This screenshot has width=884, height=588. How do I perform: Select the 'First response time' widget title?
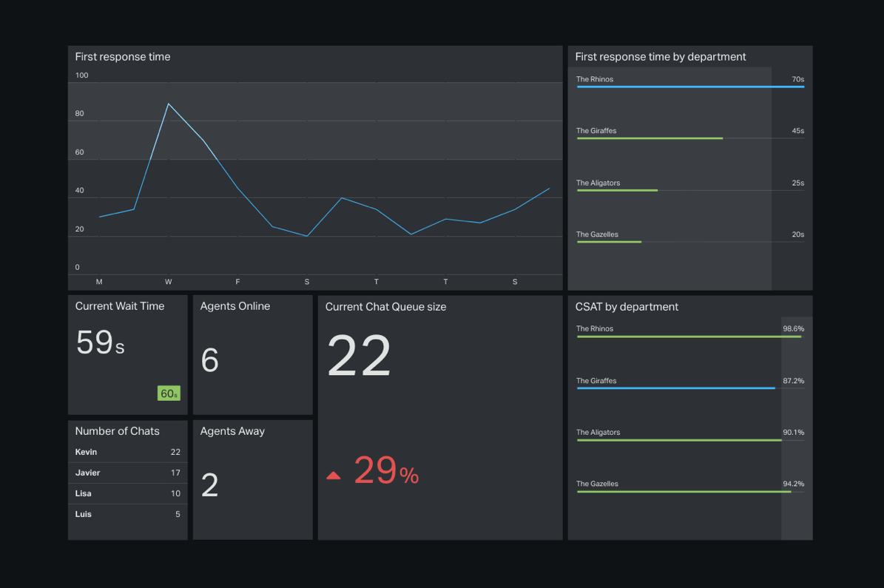click(x=122, y=56)
